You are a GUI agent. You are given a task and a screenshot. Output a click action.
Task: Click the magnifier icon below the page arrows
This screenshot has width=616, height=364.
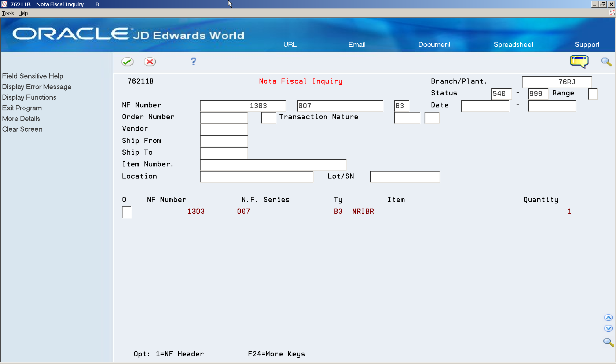608,342
